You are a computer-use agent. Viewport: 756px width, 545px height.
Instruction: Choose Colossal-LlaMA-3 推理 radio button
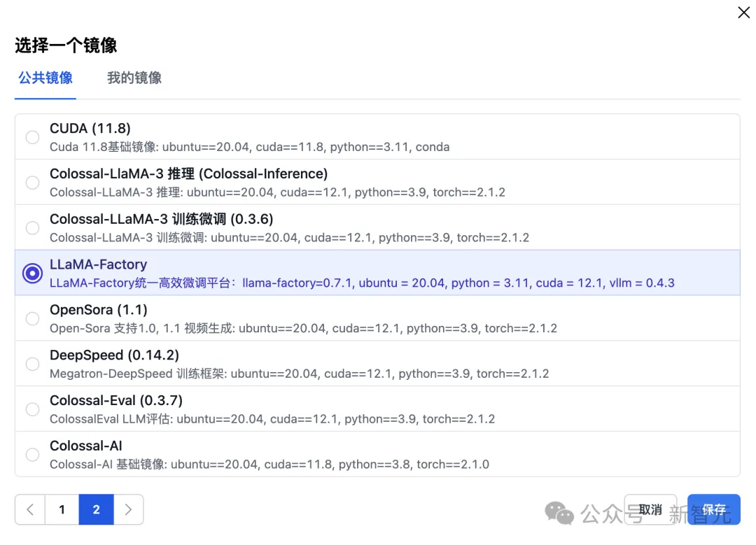[32, 183]
